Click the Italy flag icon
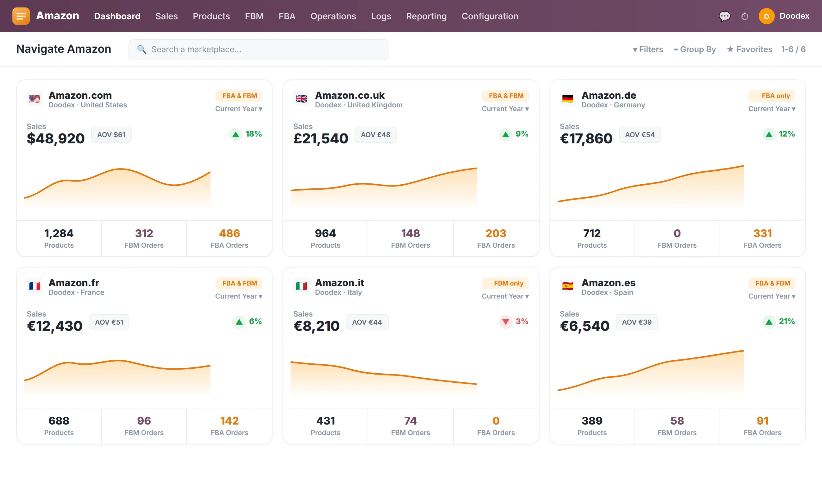Screen dimensions: 822x504 tap(301, 286)
